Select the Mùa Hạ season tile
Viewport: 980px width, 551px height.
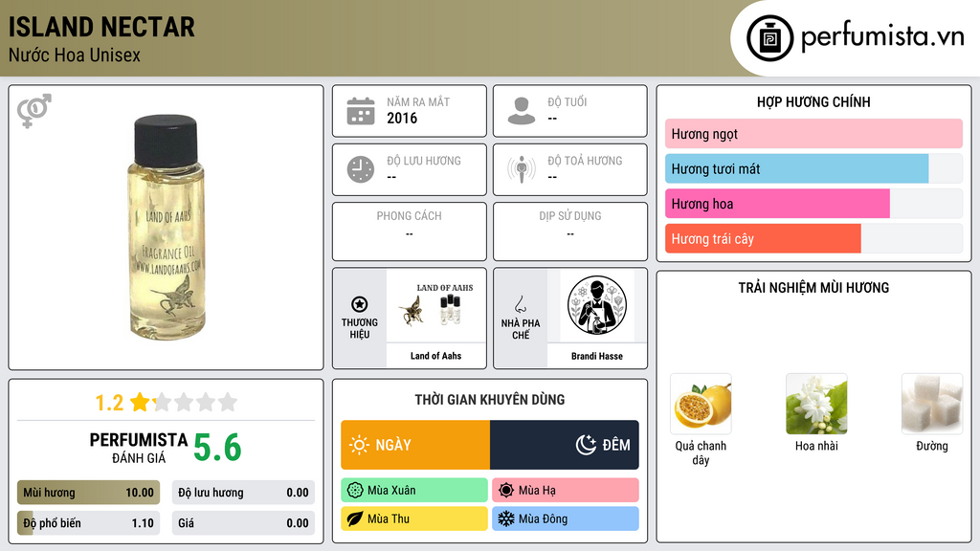click(566, 491)
